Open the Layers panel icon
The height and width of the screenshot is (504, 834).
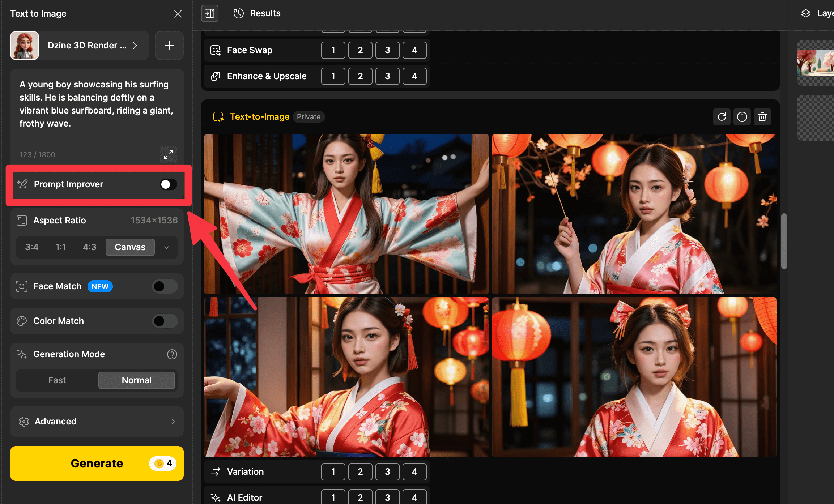806,13
